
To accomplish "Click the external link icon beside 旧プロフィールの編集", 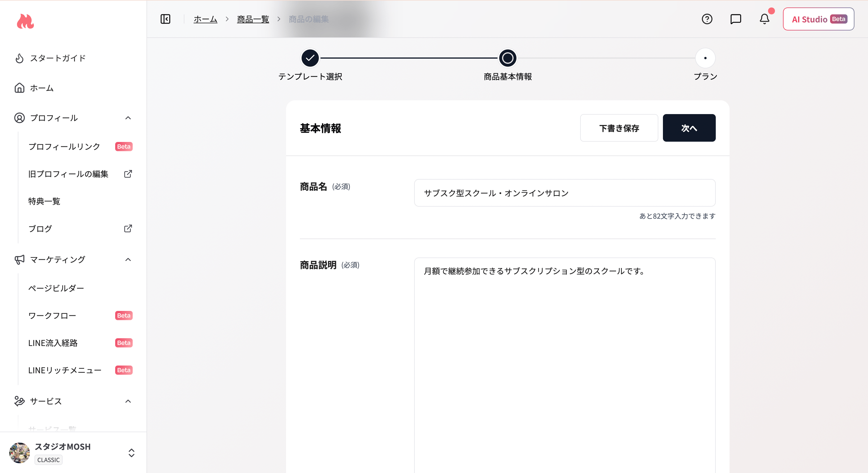I will (128, 174).
